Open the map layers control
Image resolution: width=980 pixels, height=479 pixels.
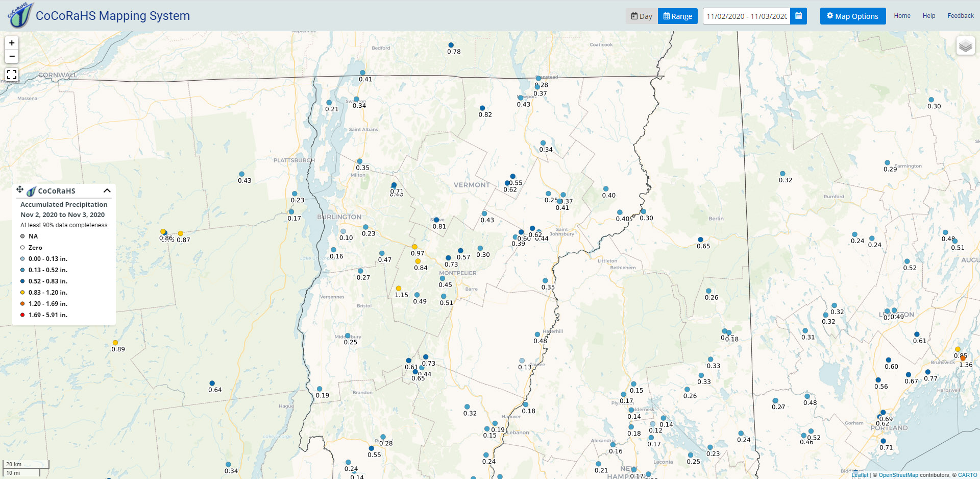coord(965,46)
